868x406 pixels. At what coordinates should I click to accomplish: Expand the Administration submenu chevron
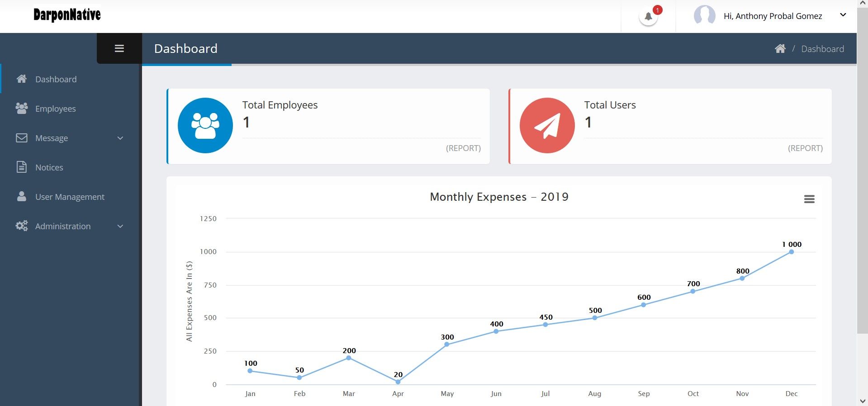coord(120,226)
